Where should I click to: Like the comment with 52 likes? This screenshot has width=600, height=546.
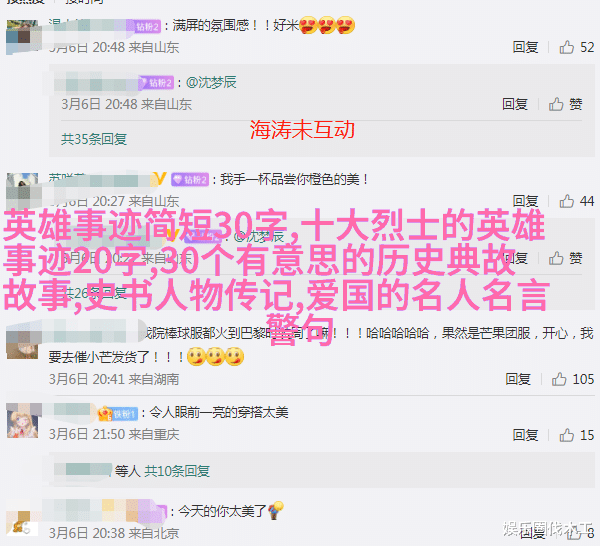tap(566, 47)
